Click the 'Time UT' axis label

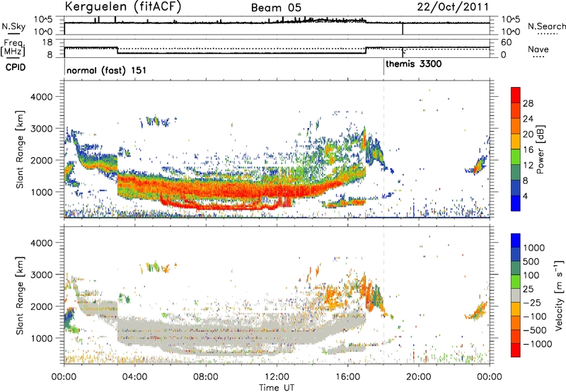(x=277, y=388)
